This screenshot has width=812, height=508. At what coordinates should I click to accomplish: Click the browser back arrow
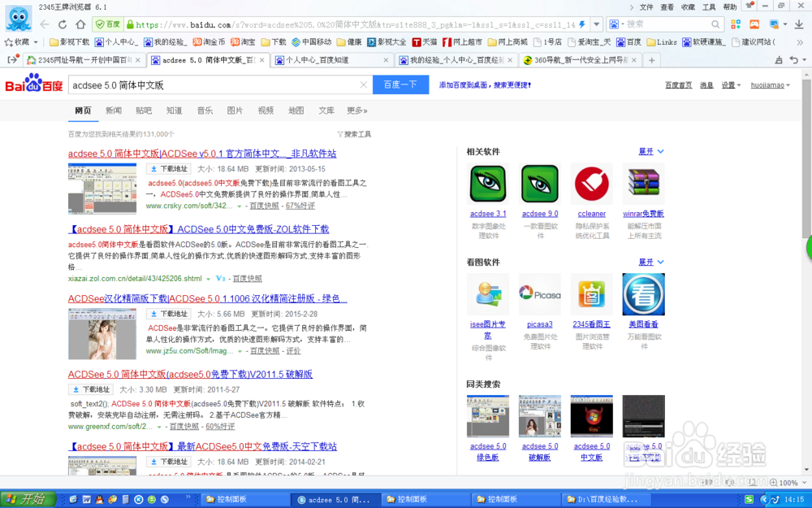point(45,24)
